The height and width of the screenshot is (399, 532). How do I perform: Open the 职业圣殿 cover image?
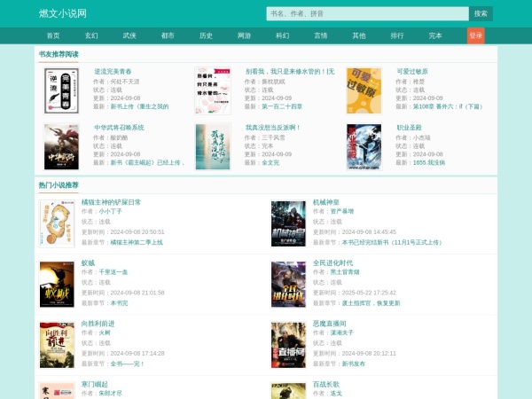click(x=364, y=146)
